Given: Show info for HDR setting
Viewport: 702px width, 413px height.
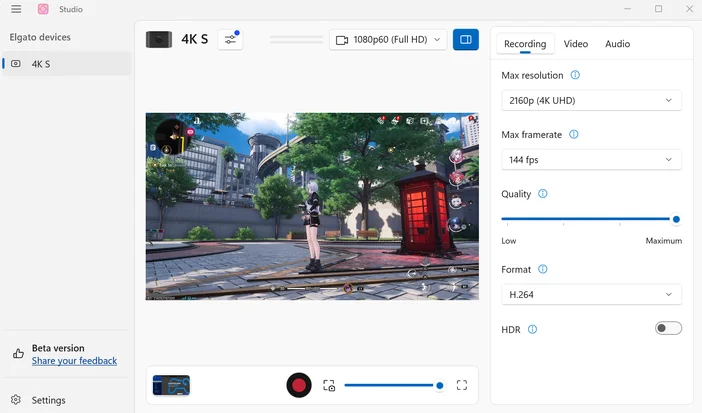Looking at the screenshot, I should pyautogui.click(x=532, y=329).
